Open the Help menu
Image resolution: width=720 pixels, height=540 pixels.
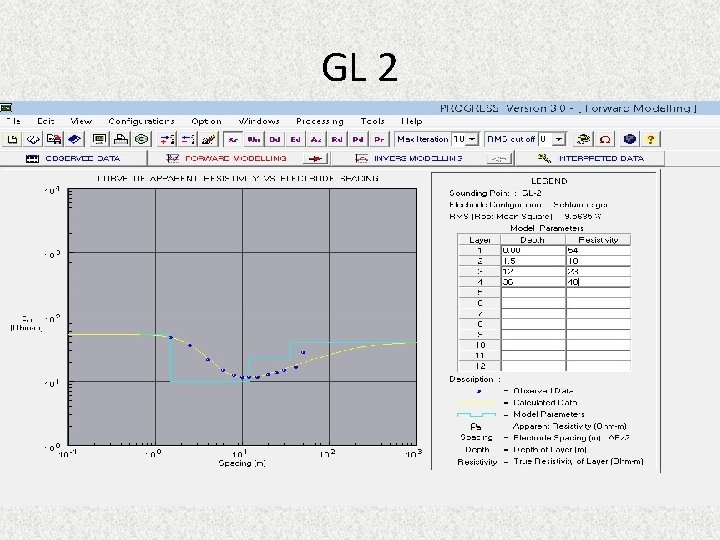point(411,121)
